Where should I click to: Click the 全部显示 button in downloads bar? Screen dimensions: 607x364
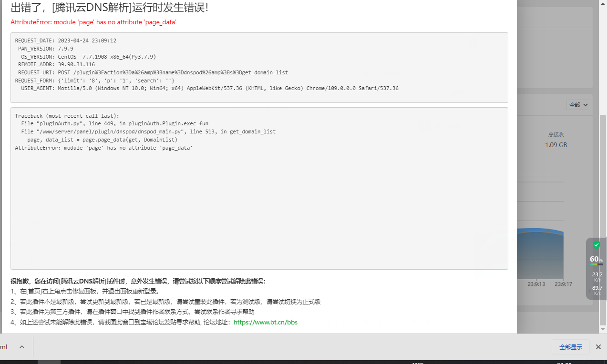[x=571, y=347]
